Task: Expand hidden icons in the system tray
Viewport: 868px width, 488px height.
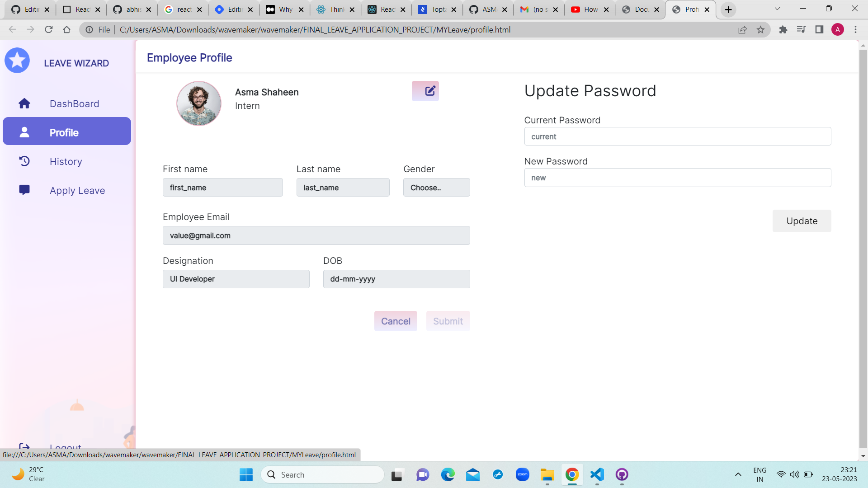Action: 738,475
